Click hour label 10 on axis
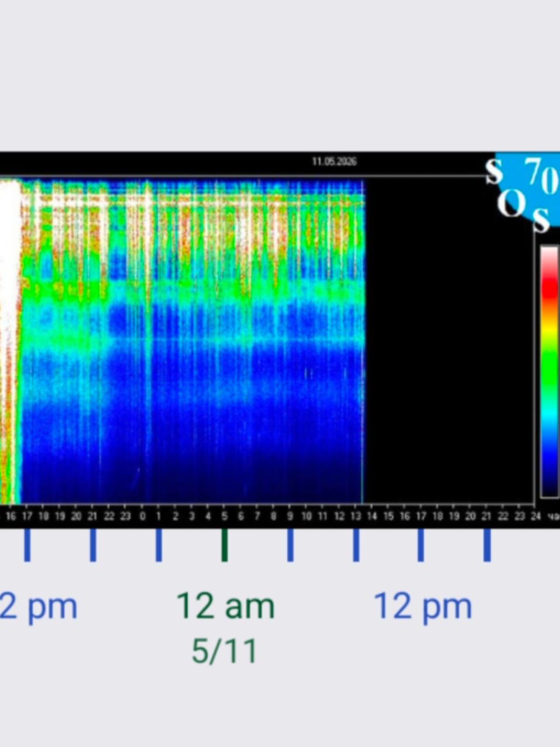This screenshot has width=560, height=747. (x=306, y=517)
